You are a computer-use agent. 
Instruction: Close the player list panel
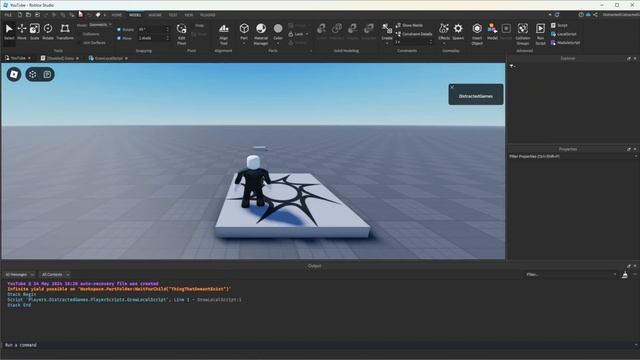tap(452, 87)
